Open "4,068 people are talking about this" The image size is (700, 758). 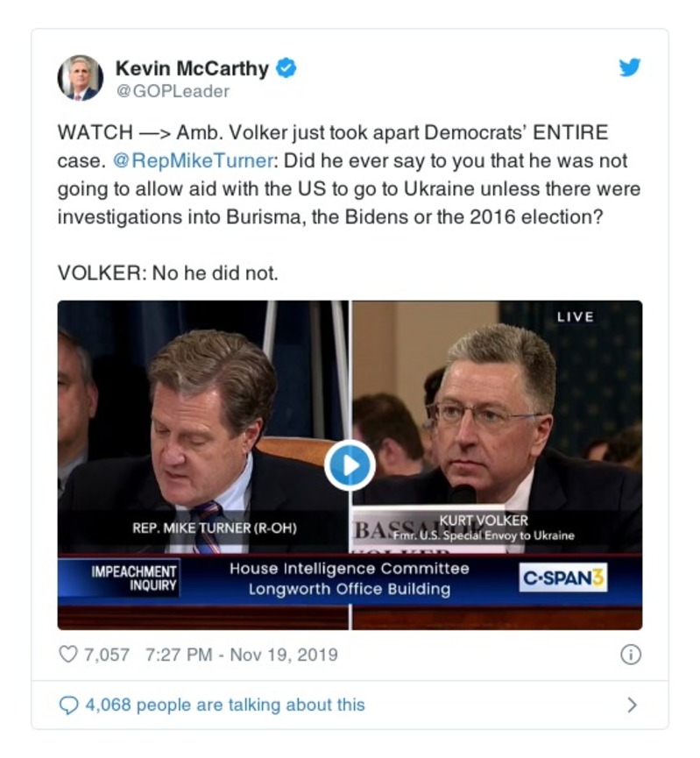tap(224, 705)
